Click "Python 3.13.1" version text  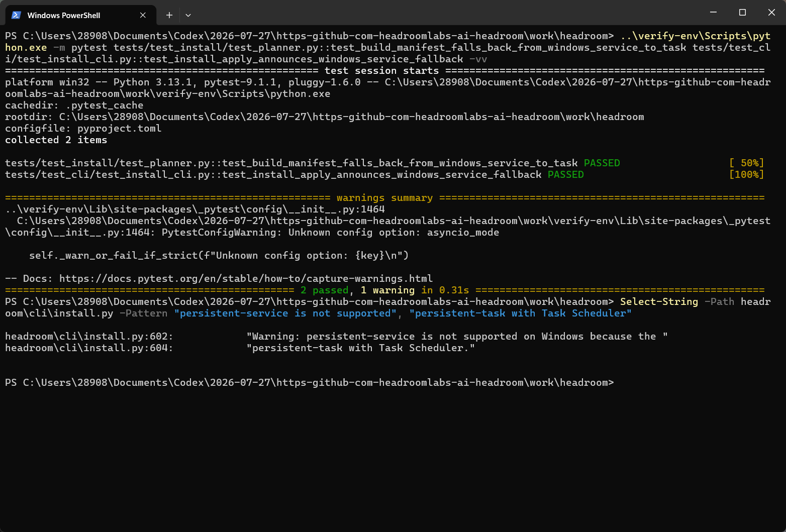pyautogui.click(x=152, y=82)
